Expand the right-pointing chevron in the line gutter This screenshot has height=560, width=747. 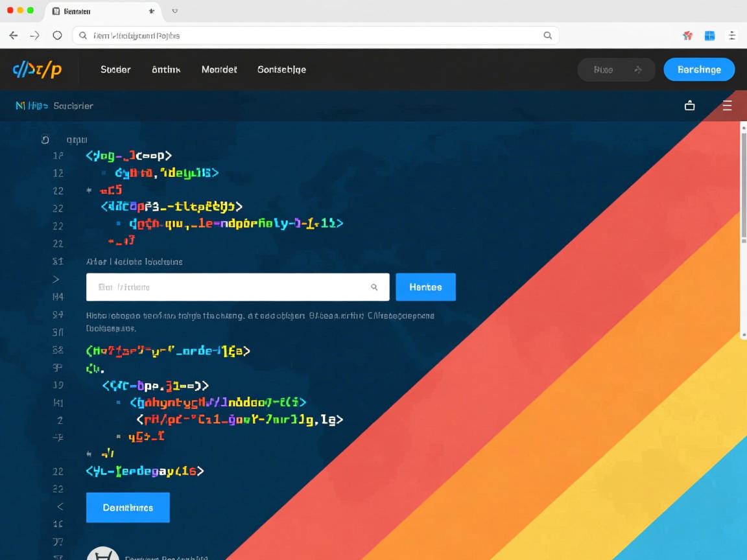[x=56, y=279]
